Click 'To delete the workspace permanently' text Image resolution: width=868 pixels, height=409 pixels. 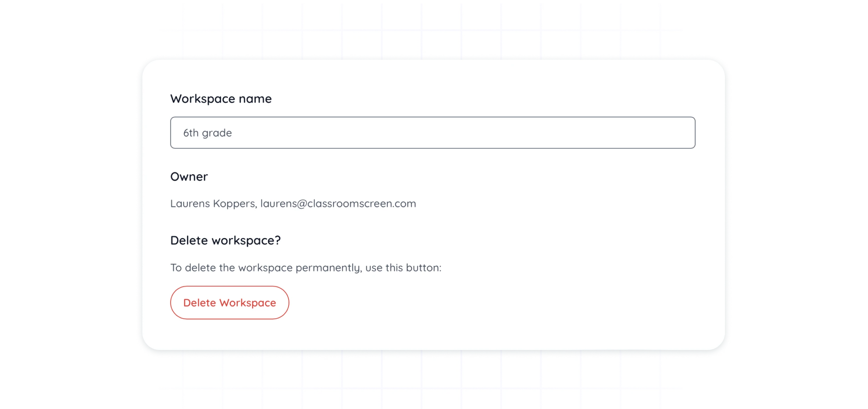(306, 268)
